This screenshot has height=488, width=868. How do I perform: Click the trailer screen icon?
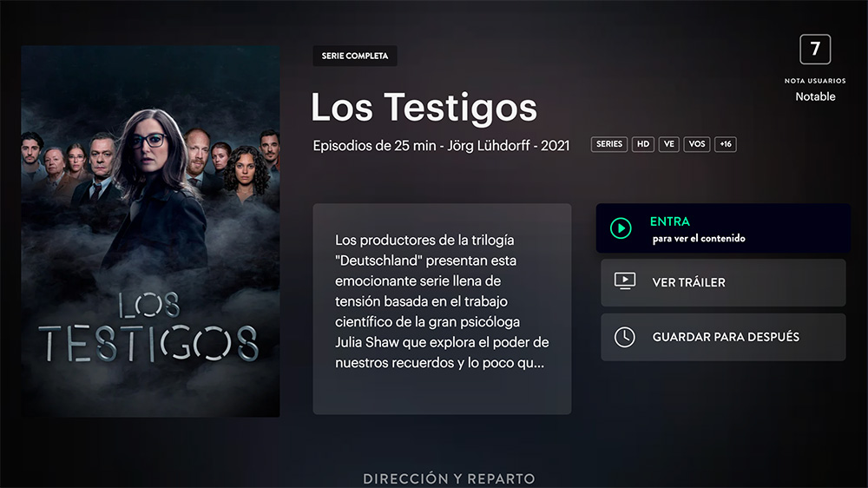click(625, 280)
